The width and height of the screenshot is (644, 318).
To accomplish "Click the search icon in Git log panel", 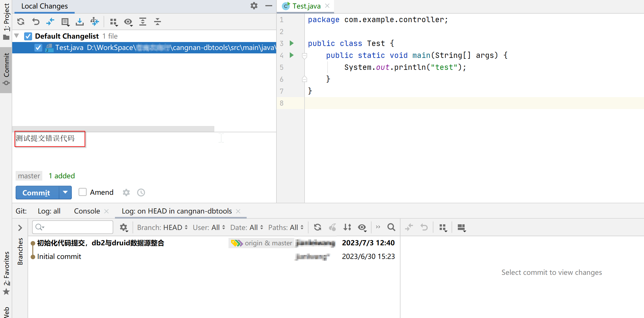I will 391,228.
